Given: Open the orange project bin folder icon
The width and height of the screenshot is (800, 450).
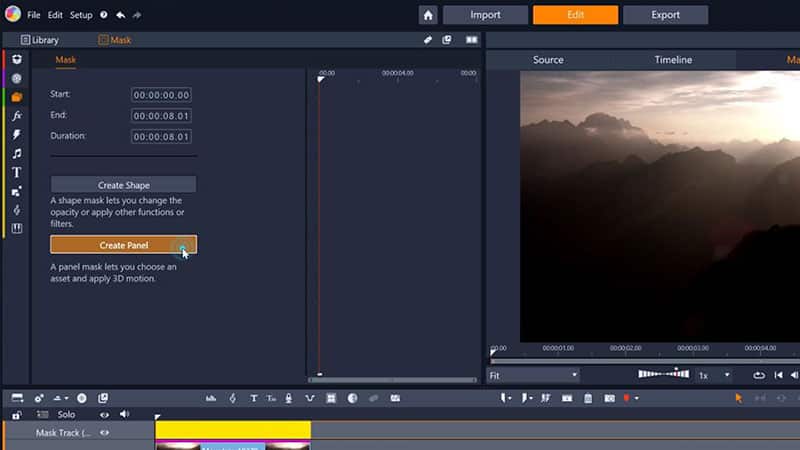Looking at the screenshot, I should point(17,97).
